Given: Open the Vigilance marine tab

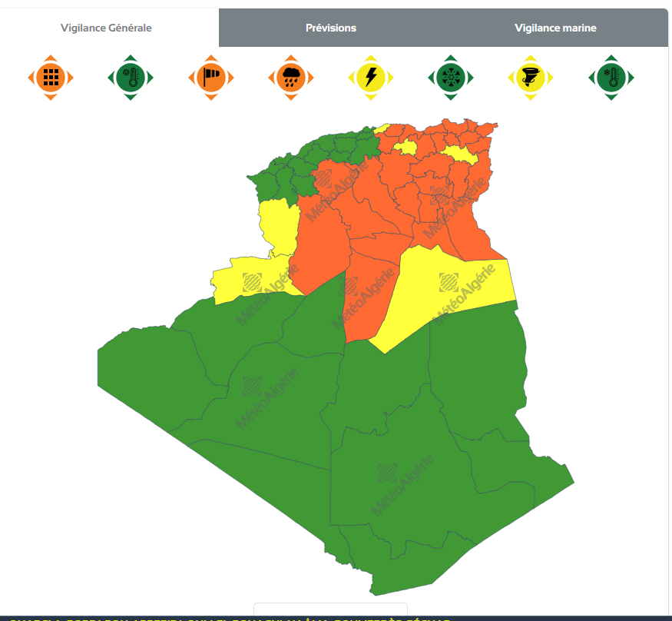Looking at the screenshot, I should (x=555, y=28).
